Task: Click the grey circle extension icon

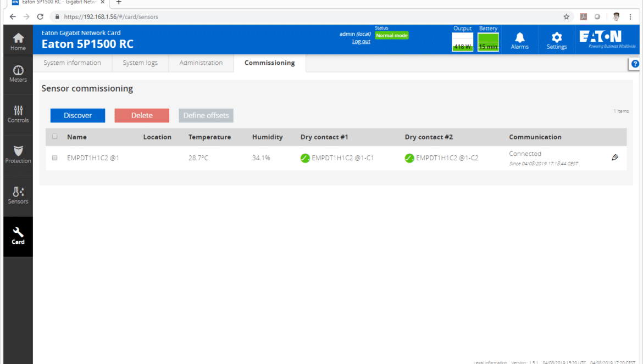Action: pyautogui.click(x=597, y=17)
